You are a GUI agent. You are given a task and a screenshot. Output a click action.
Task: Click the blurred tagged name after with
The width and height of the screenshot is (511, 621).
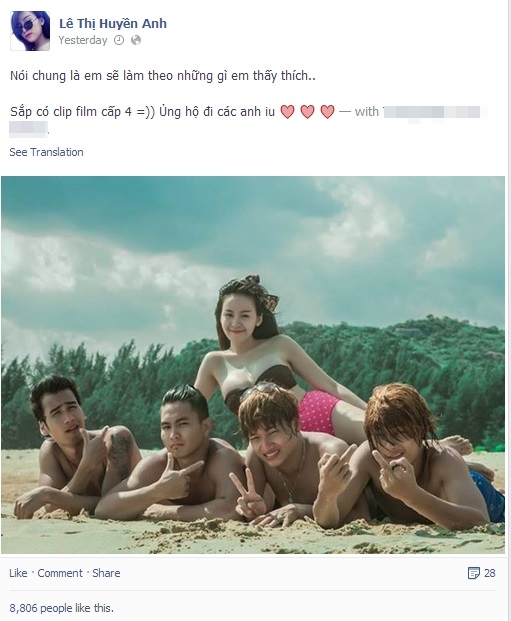[x=431, y=112]
